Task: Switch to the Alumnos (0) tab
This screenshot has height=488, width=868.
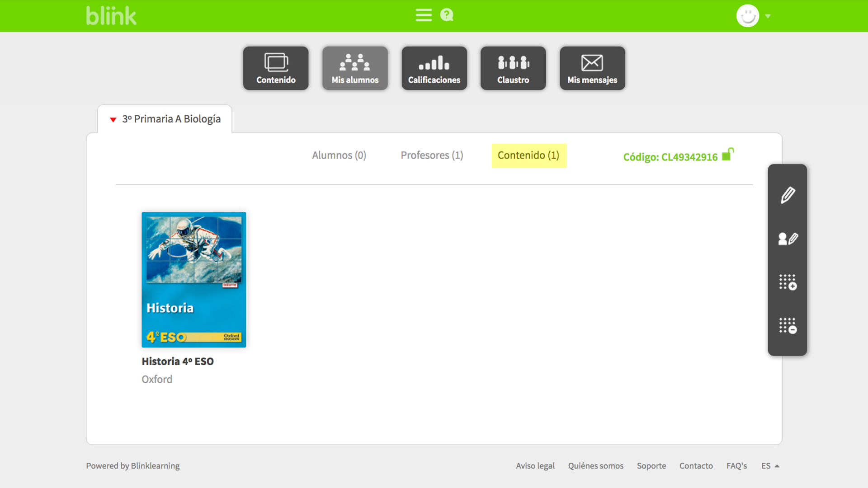Action: tap(339, 155)
